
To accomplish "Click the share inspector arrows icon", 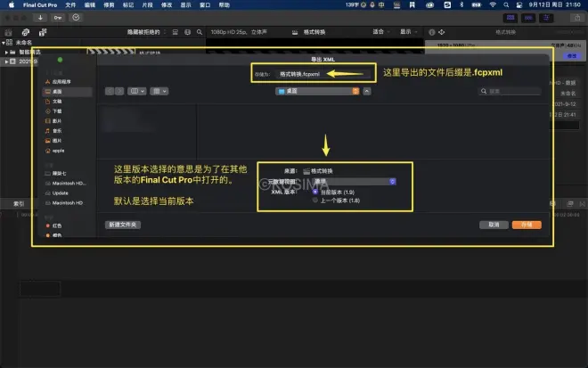I will point(442,32).
